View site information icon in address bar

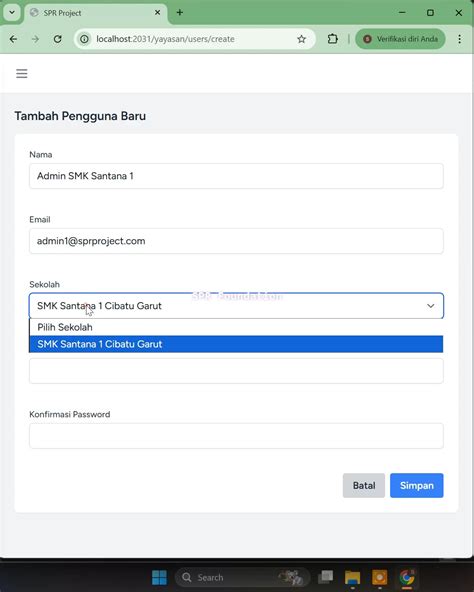[x=84, y=39]
